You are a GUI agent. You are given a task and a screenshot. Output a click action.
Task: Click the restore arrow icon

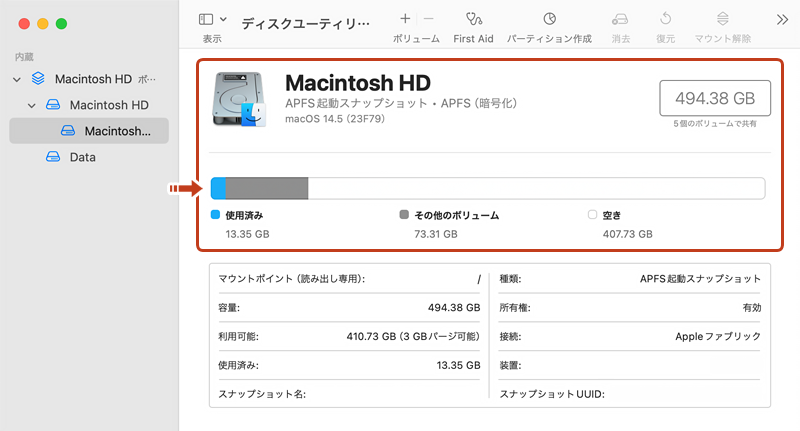pos(665,19)
